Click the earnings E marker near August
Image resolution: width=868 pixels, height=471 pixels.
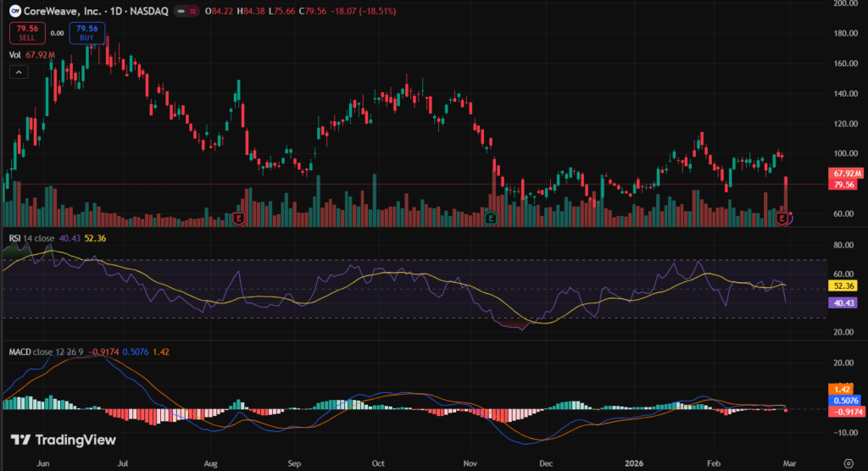click(238, 219)
